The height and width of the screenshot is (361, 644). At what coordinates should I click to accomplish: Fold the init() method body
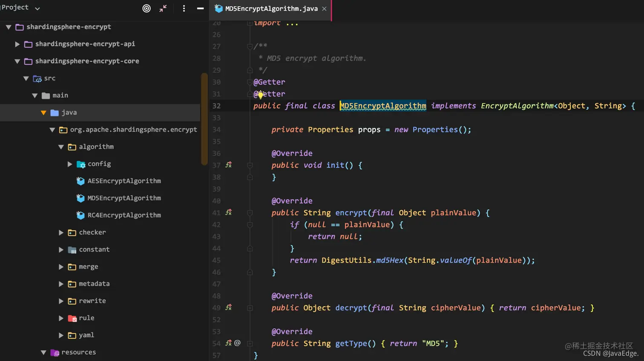point(250,165)
